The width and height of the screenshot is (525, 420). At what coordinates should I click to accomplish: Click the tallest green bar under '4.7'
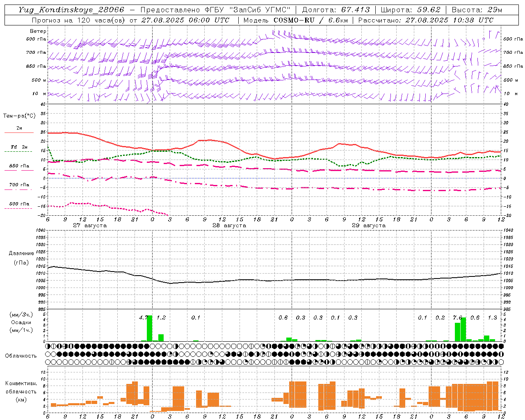150,329
